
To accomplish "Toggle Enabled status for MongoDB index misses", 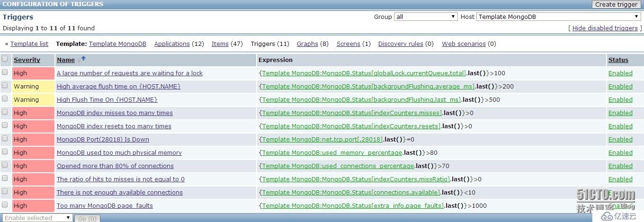I will 620,113.
